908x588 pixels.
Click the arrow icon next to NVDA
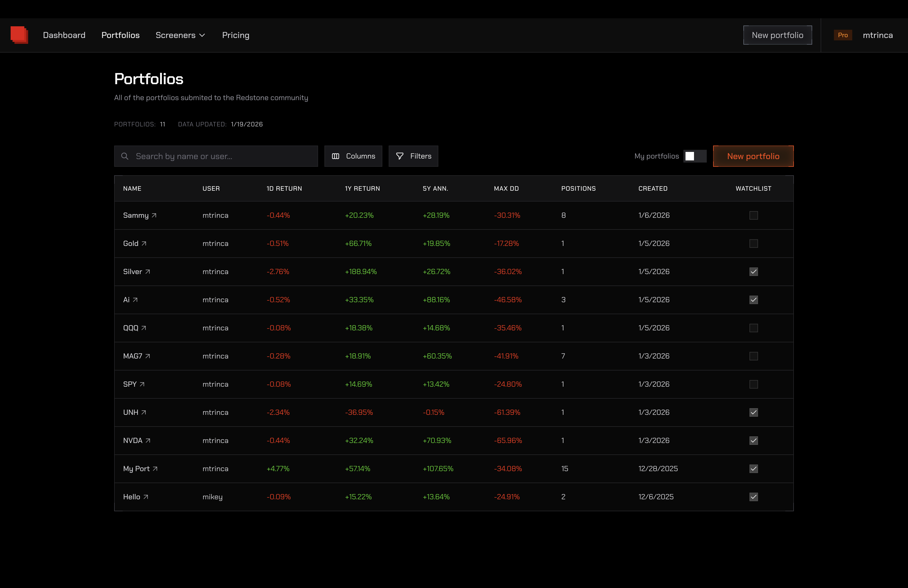tap(148, 441)
